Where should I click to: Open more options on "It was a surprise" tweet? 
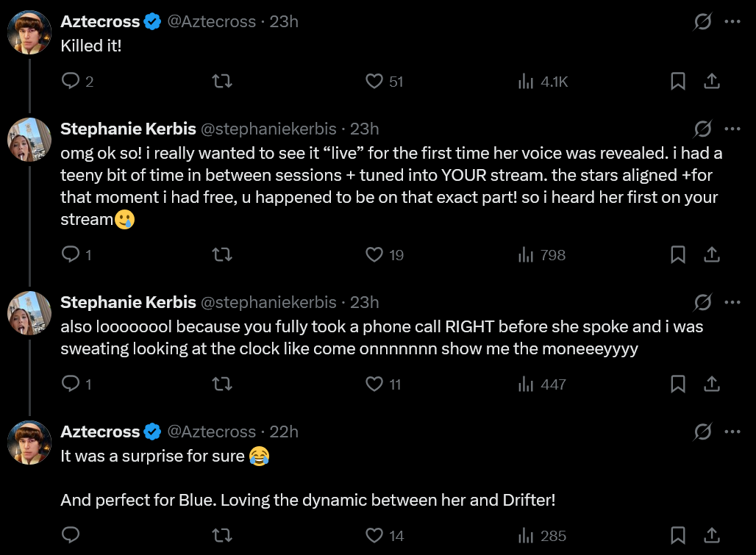click(x=732, y=432)
